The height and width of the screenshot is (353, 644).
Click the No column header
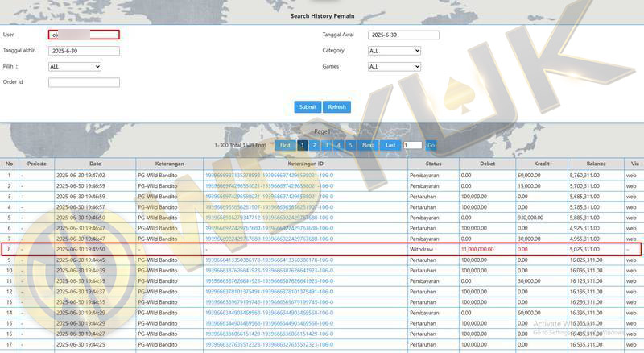pyautogui.click(x=9, y=164)
